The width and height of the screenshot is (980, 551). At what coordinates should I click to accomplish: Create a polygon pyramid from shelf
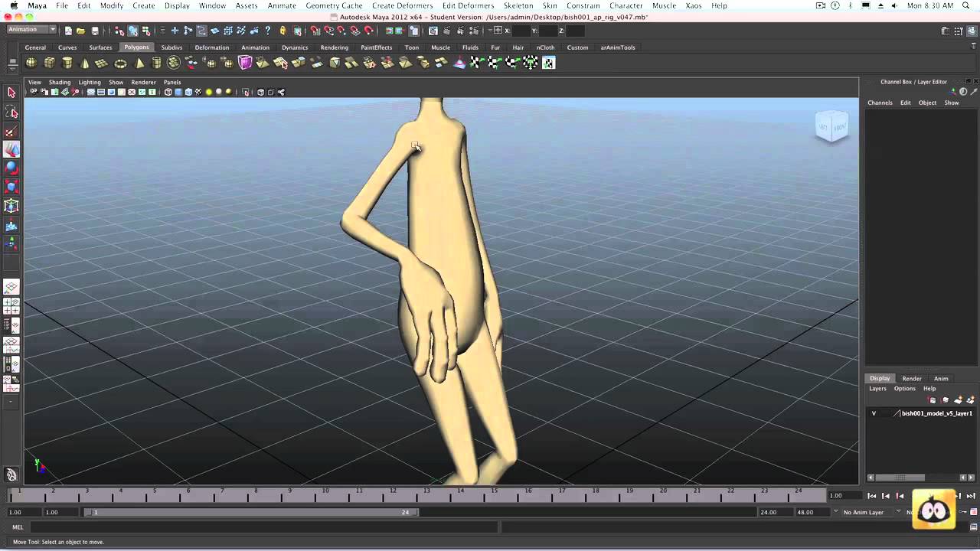point(139,63)
